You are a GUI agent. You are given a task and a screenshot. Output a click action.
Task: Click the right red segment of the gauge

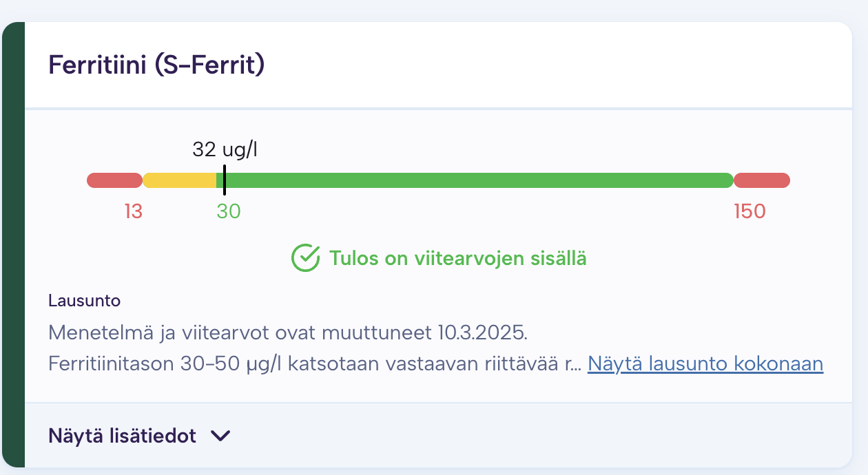click(x=761, y=180)
